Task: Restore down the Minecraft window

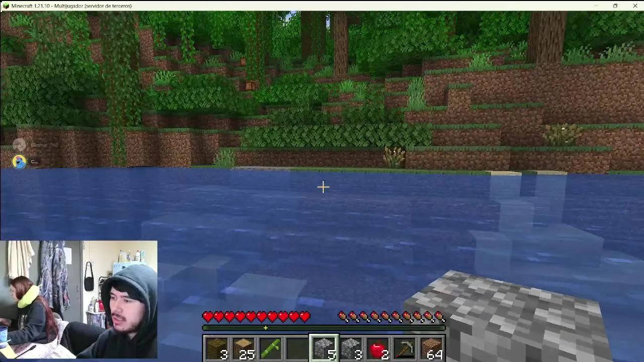Action: [615, 6]
